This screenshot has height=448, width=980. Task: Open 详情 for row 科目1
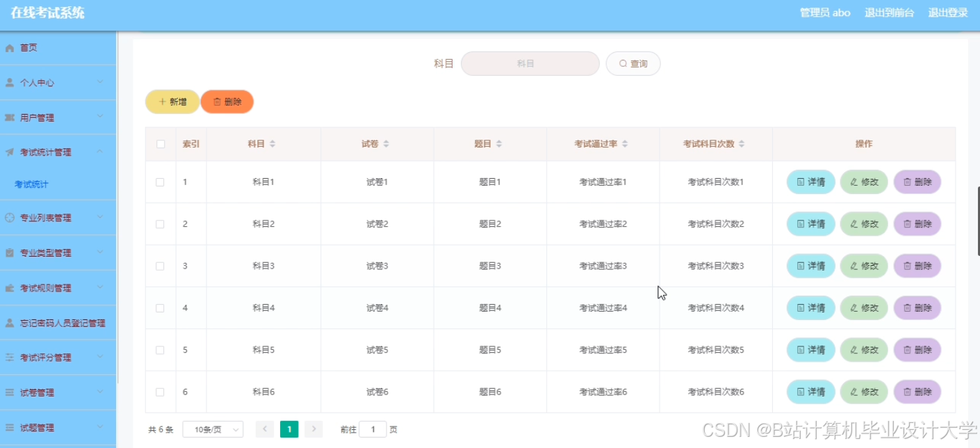(810, 182)
